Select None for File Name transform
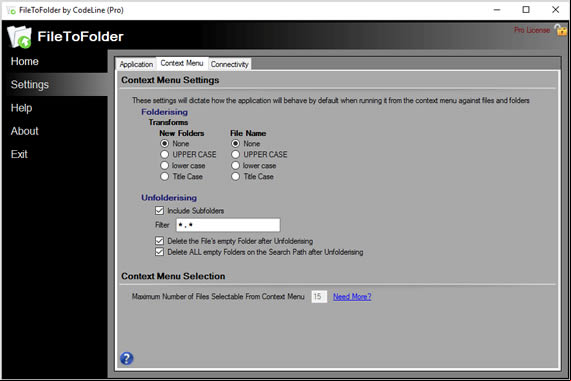 (x=236, y=144)
